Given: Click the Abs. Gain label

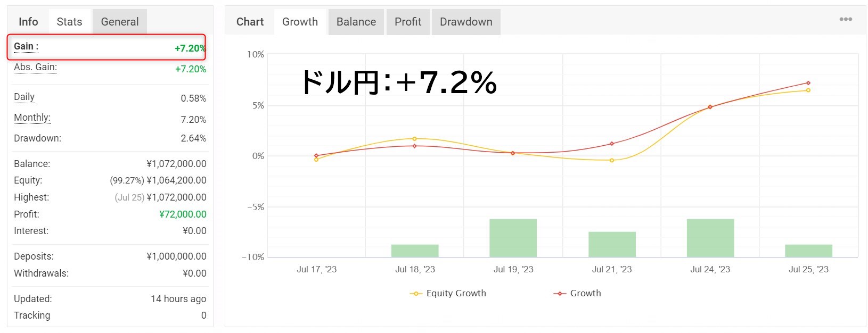Looking at the screenshot, I should click(x=35, y=67).
